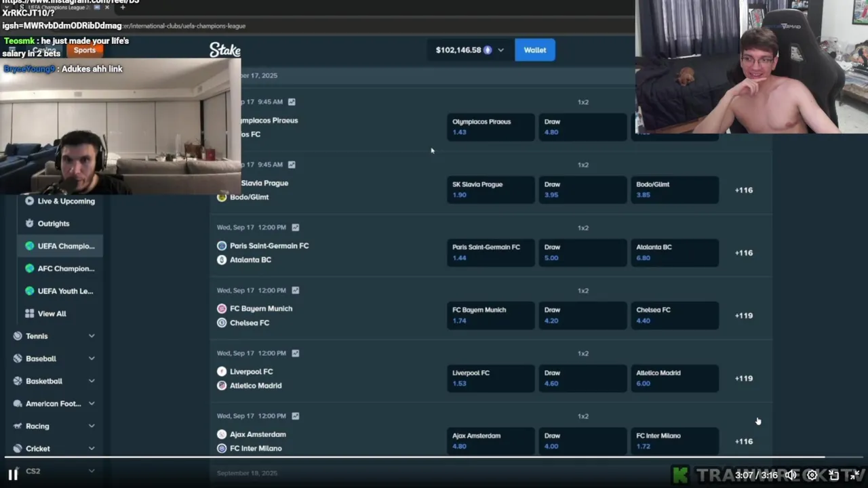Select AFC Champions League in sidebar
The height and width of the screenshot is (488, 868).
60,268
